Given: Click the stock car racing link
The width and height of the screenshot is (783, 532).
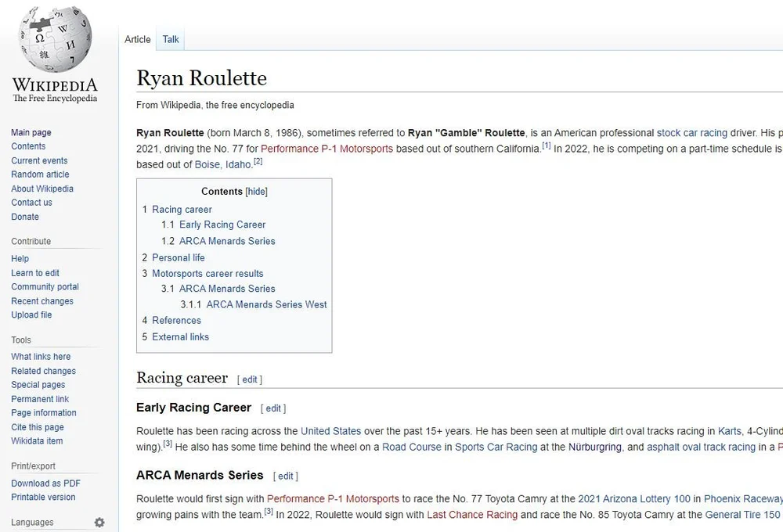Looking at the screenshot, I should click(691, 132).
